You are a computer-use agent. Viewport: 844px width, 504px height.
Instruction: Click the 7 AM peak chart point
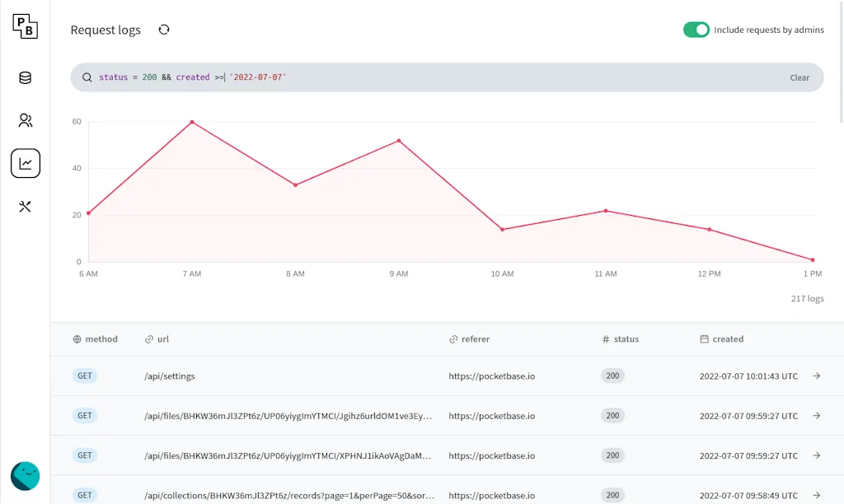(x=192, y=122)
